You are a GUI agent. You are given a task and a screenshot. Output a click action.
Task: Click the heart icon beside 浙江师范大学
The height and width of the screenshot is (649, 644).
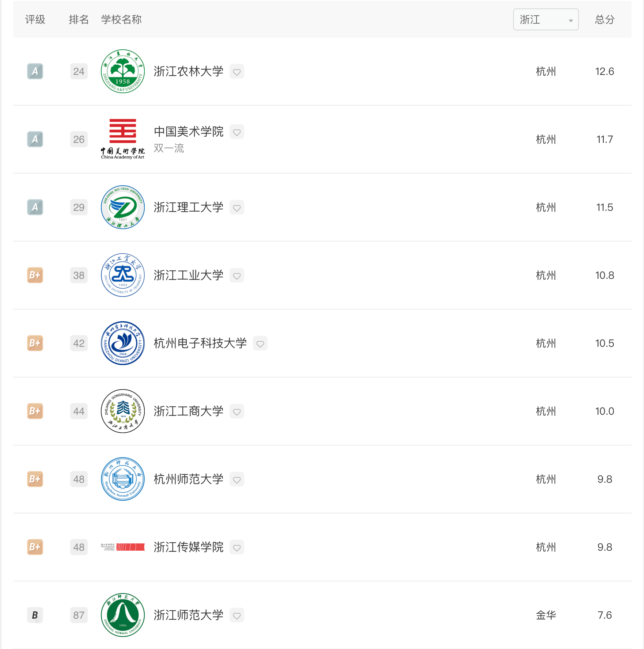tap(237, 615)
